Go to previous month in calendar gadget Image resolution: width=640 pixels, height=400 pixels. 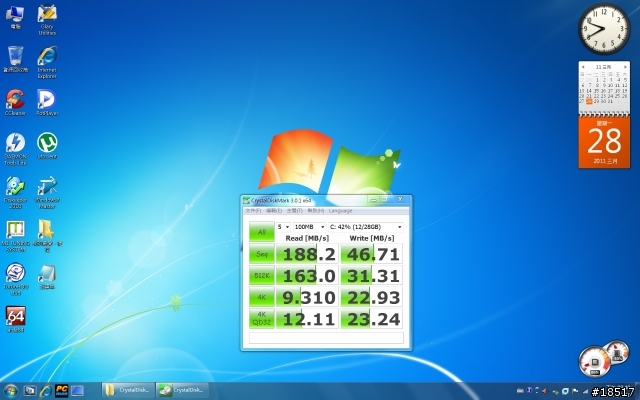click(583, 67)
